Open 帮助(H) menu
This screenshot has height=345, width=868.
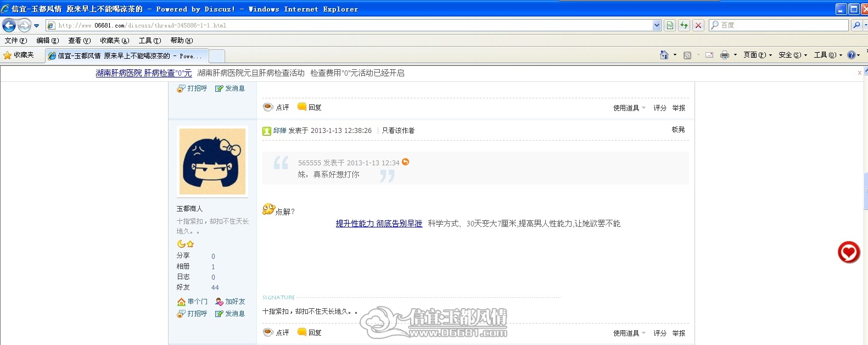point(181,41)
